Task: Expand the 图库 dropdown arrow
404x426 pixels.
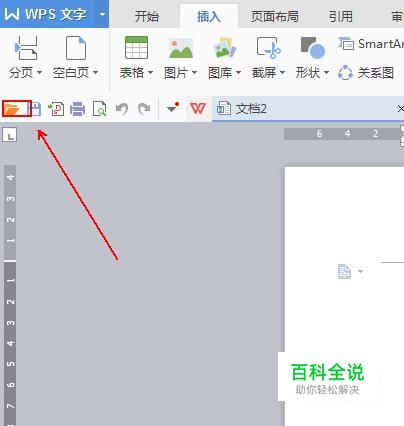Action: 238,72
